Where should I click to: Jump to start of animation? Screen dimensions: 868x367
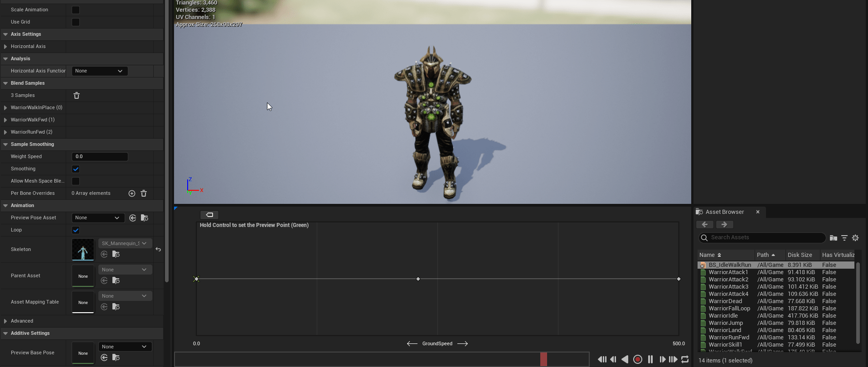602,359
